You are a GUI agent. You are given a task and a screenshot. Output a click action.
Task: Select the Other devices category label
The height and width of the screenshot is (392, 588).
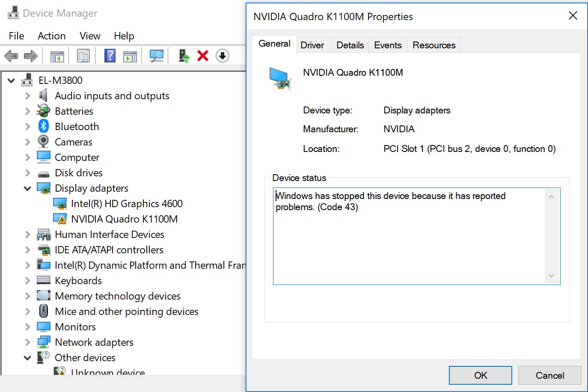click(x=85, y=358)
